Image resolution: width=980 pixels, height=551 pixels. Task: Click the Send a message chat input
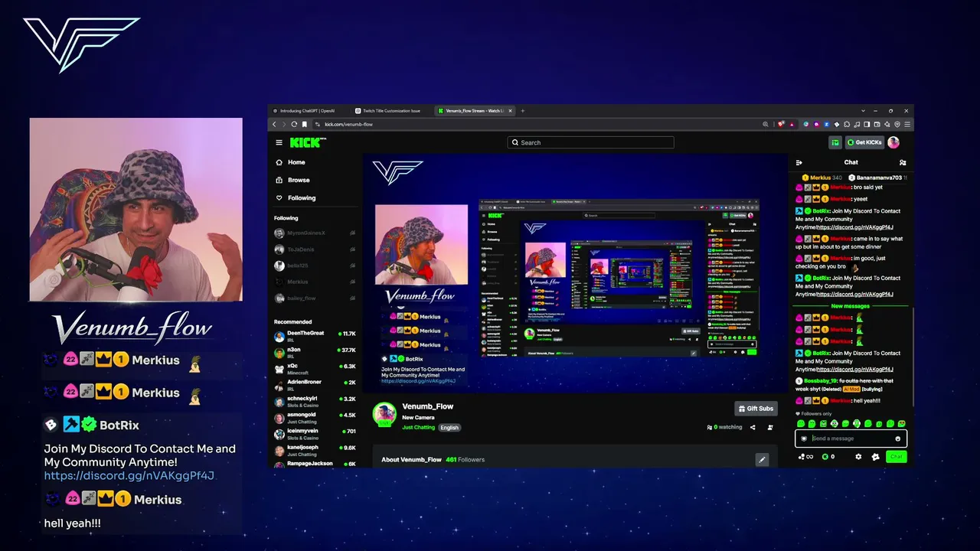pos(851,439)
